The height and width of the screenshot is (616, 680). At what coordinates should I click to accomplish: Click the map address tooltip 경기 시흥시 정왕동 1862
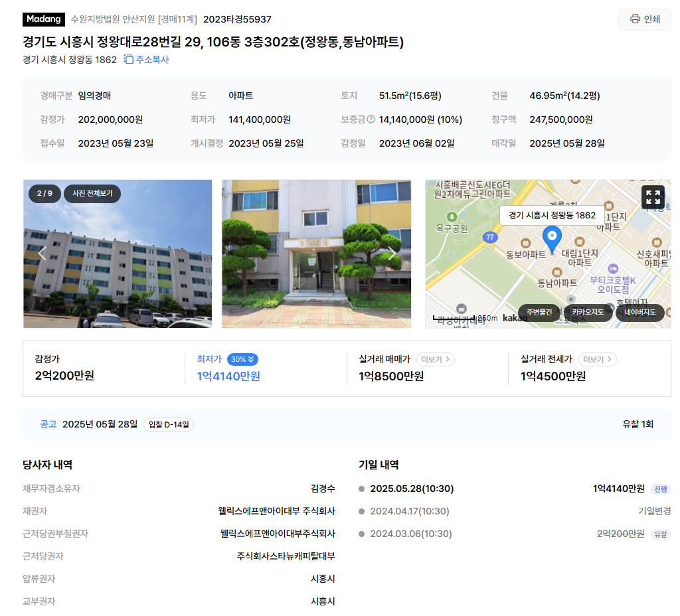[552, 216]
